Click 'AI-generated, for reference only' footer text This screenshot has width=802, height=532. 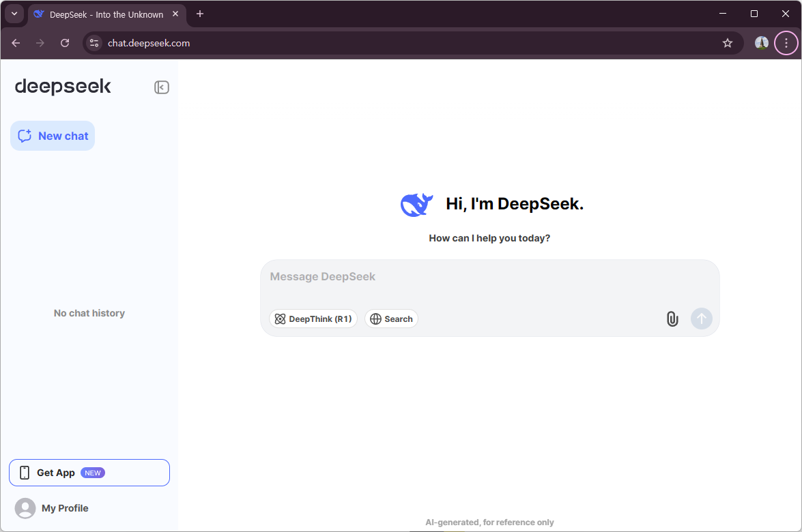pyautogui.click(x=489, y=522)
